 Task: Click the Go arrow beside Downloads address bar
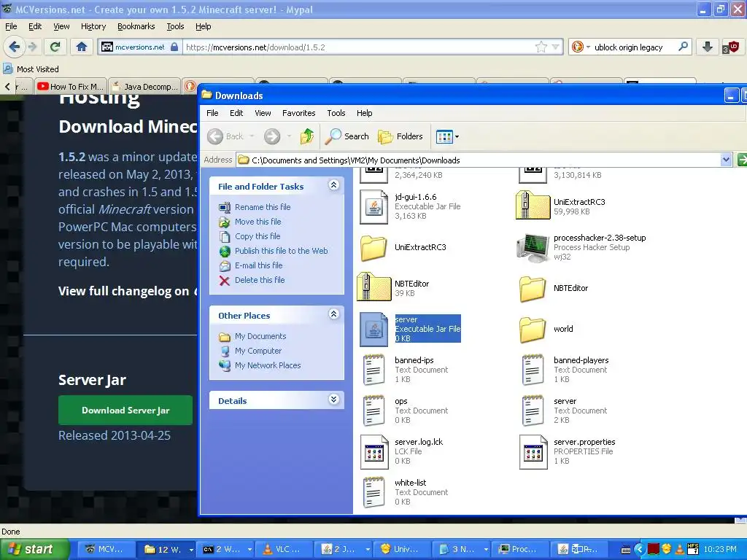coord(741,160)
